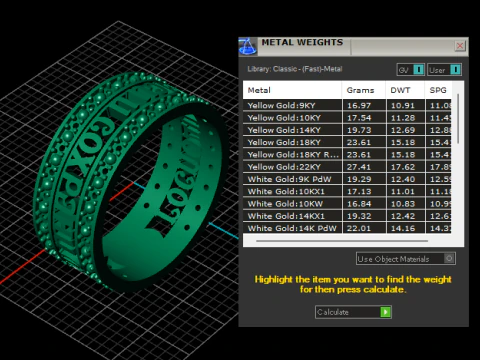Click the 19.29 grams value
This screenshot has height=360, width=480.
(x=359, y=179)
